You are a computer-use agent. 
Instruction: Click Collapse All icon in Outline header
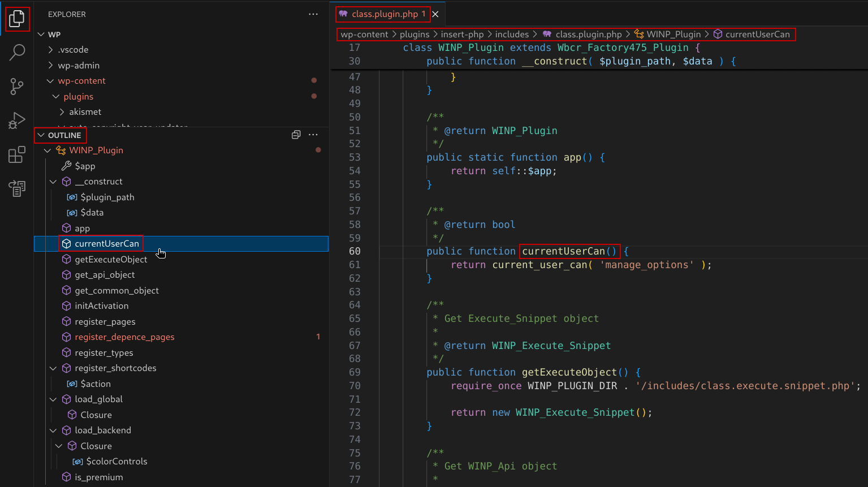296,135
